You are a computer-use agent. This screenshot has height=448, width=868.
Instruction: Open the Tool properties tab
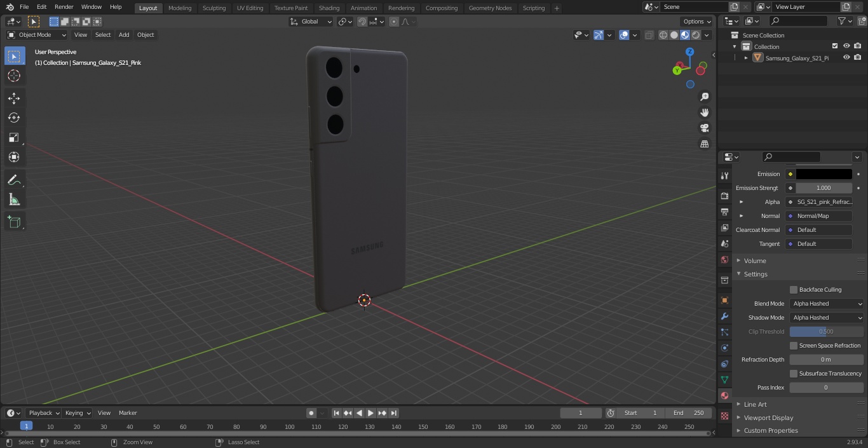[x=724, y=175]
